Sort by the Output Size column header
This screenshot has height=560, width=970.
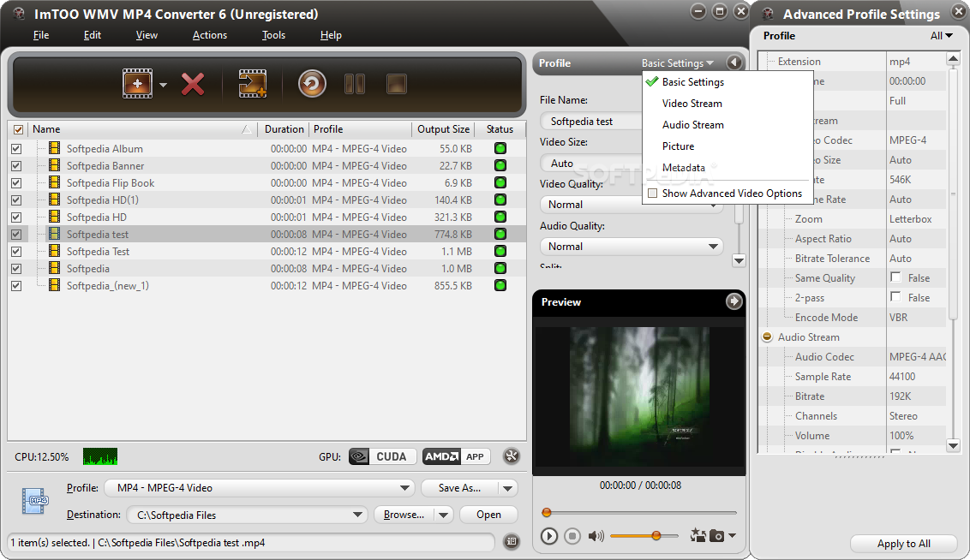click(443, 129)
